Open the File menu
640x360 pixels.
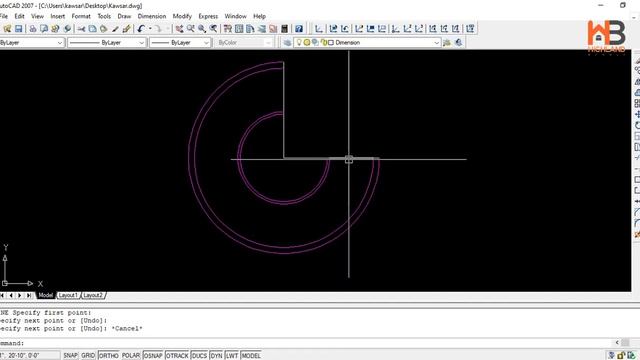click(x=4, y=16)
